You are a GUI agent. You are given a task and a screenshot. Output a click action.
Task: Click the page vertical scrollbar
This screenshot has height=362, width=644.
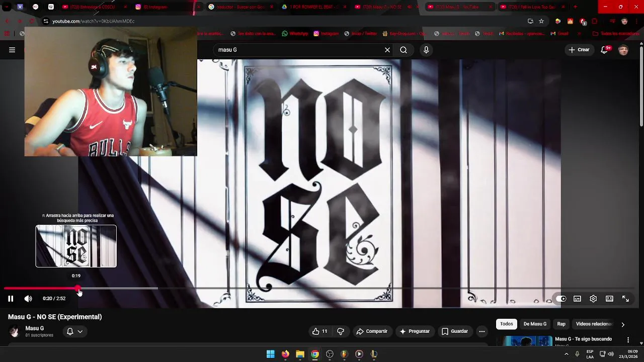coord(641,85)
